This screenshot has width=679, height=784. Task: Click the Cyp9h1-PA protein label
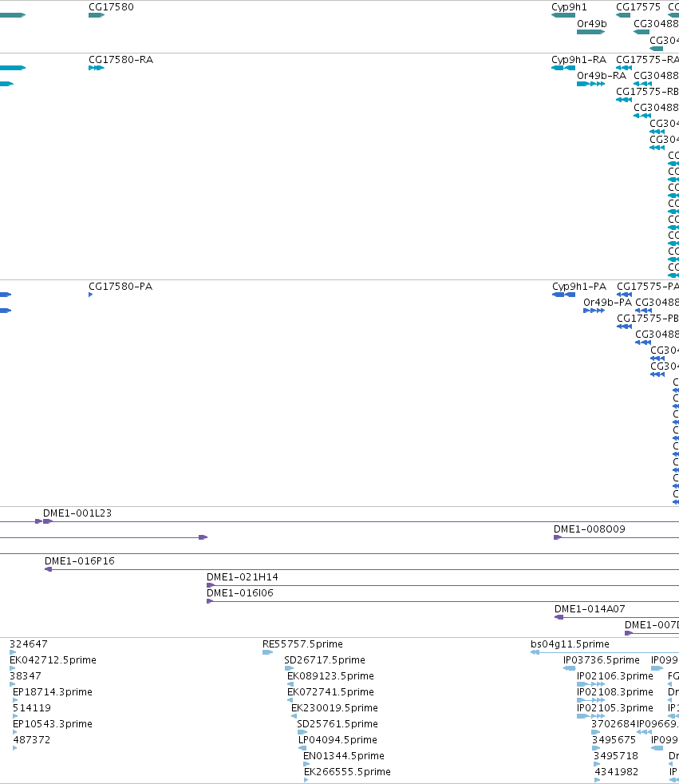(579, 287)
